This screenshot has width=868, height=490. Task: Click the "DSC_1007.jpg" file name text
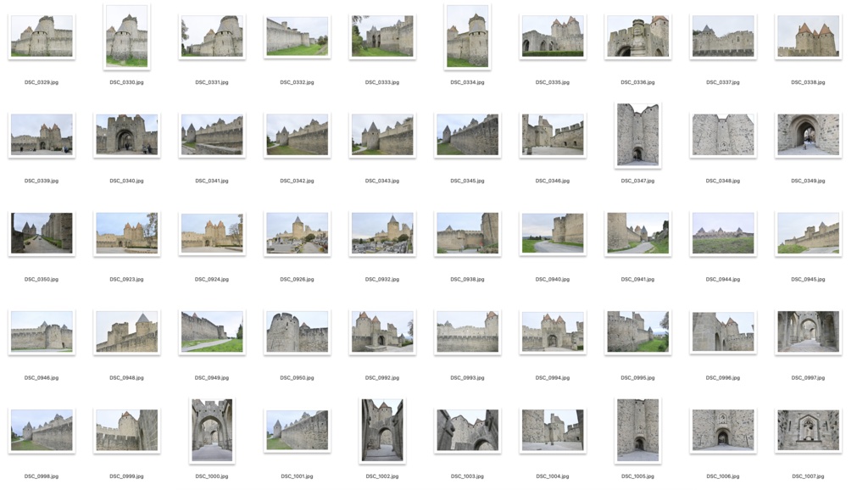808,476
